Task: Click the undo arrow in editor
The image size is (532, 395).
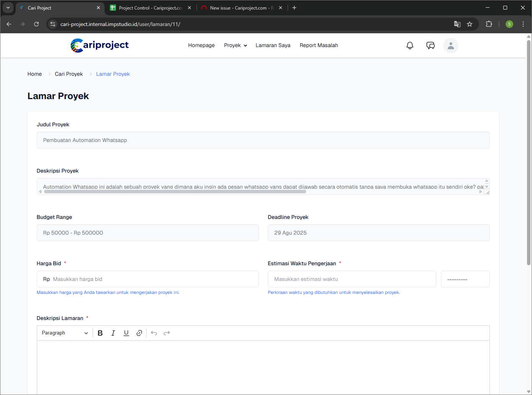Action: click(x=154, y=333)
